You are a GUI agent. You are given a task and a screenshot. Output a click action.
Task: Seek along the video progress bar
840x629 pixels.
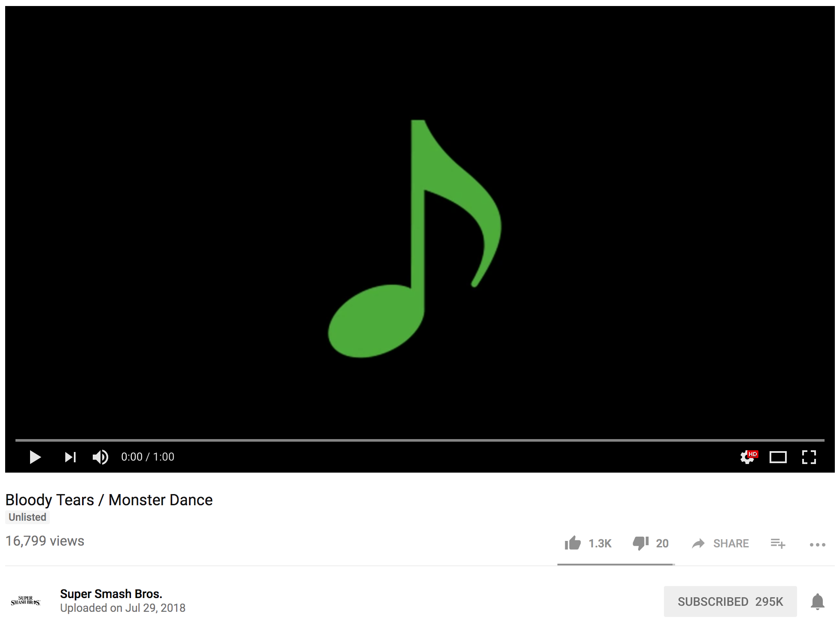point(420,440)
